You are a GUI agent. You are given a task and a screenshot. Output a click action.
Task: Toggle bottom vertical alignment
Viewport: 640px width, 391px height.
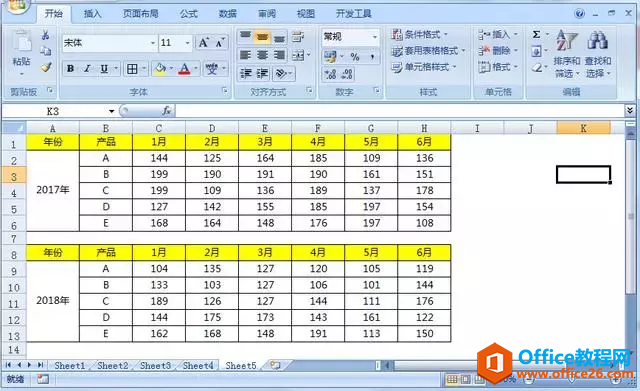pyautogui.click(x=279, y=37)
